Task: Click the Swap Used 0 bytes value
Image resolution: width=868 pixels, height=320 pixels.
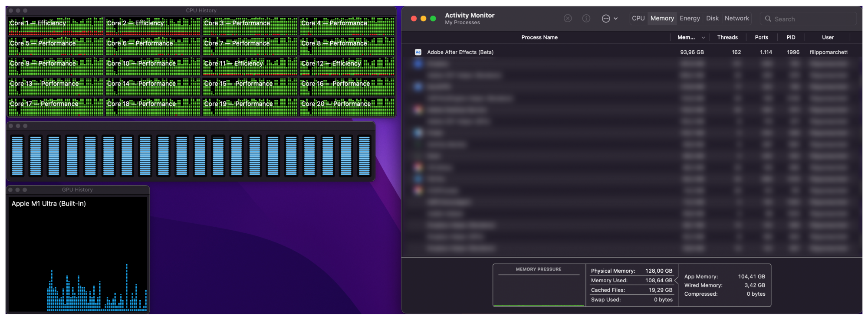Action: click(663, 300)
